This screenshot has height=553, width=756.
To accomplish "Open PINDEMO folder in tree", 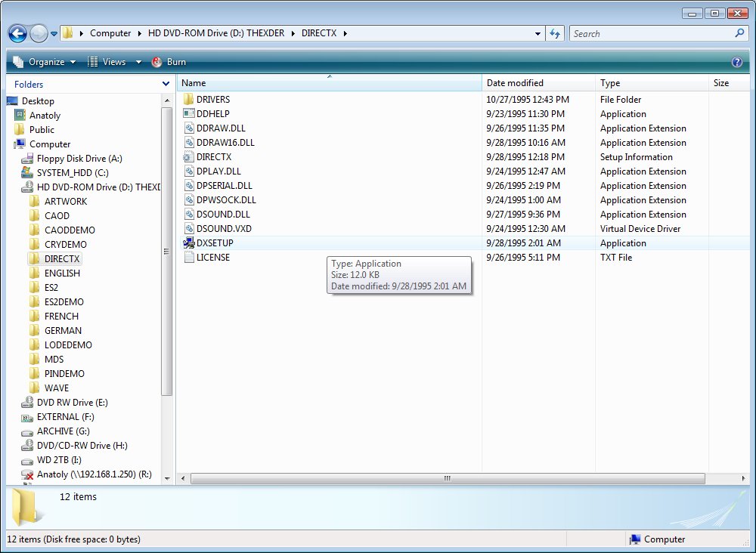I will (64, 373).
